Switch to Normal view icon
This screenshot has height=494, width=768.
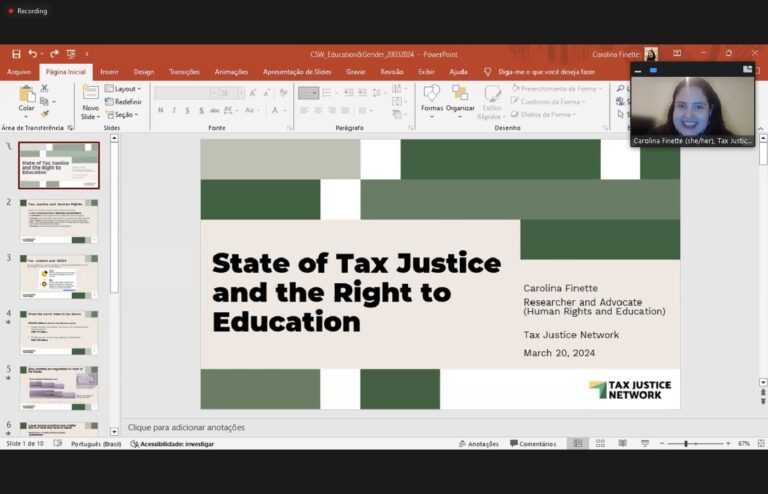[x=578, y=444]
